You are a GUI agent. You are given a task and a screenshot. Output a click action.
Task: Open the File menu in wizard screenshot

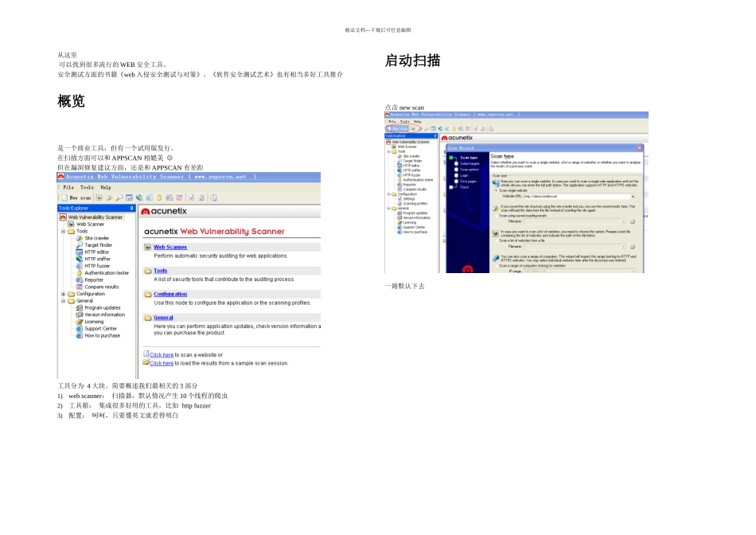tap(392, 122)
